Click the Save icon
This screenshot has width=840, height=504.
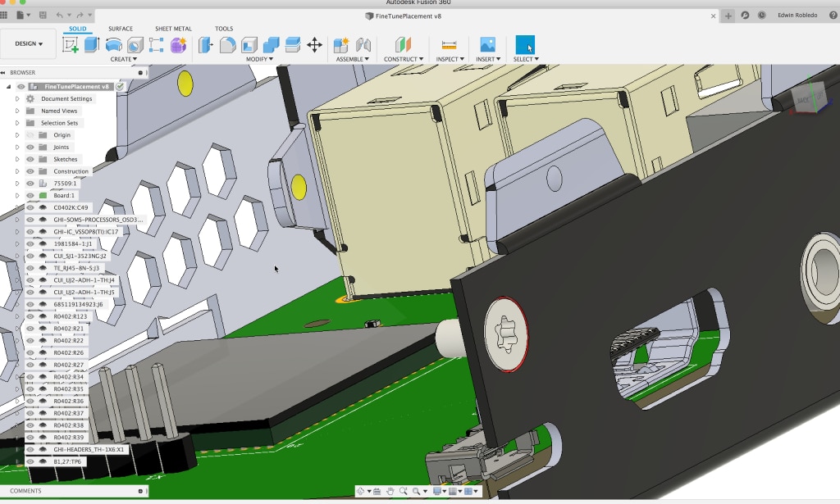[43, 15]
